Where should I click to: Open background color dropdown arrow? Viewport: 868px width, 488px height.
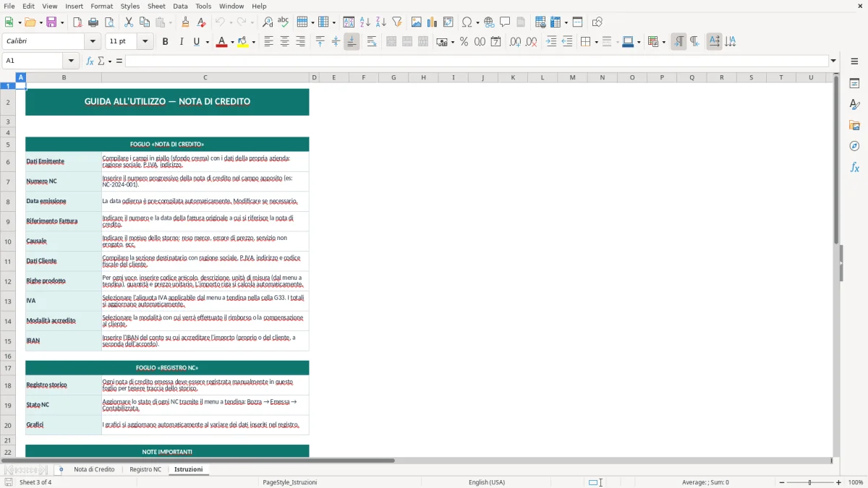pos(253,42)
